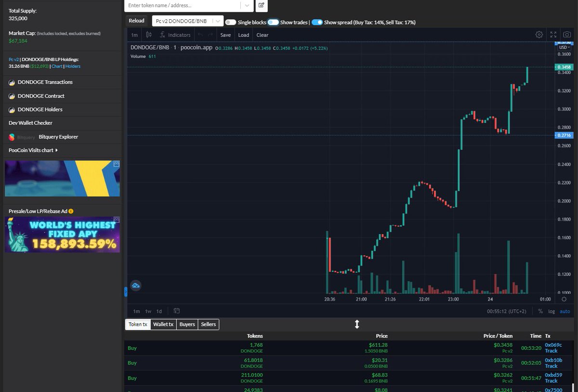Toggle log scale mode
The width and height of the screenshot is (578, 392).
click(x=552, y=311)
